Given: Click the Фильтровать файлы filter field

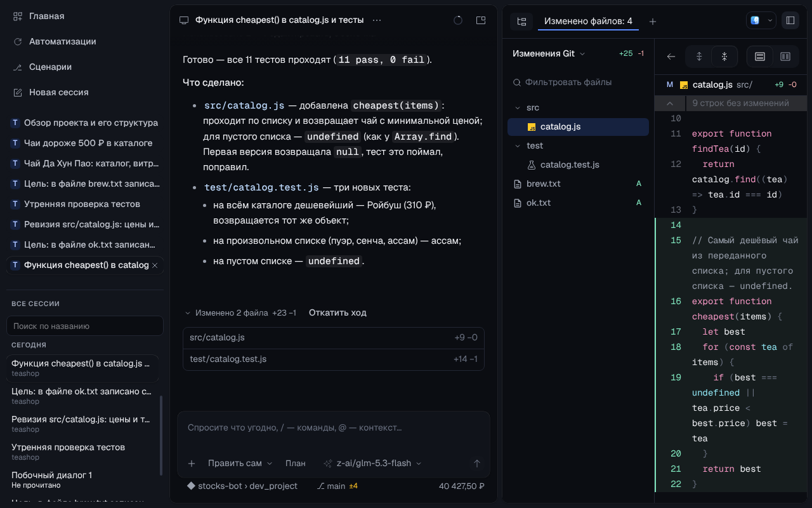Looking at the screenshot, I should point(578,82).
